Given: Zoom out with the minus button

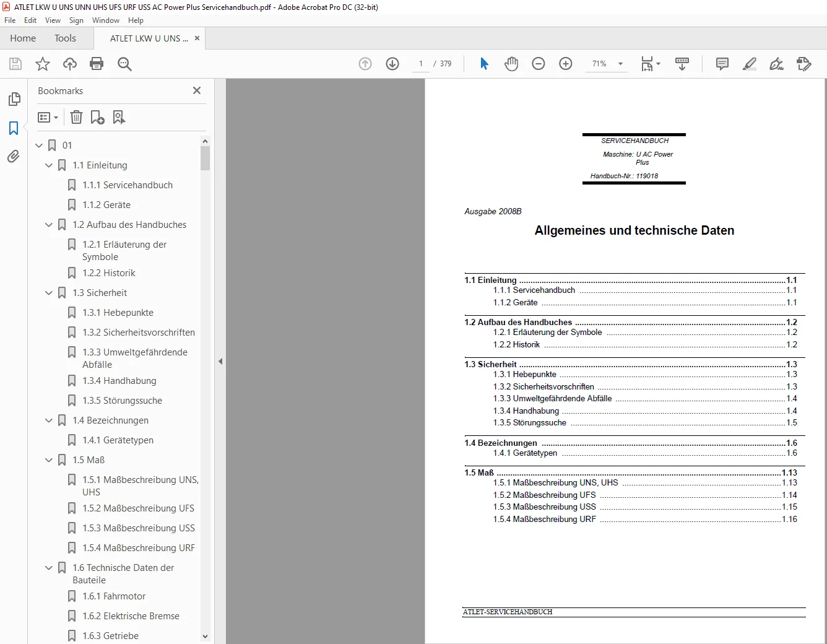Looking at the screenshot, I should click(x=539, y=64).
